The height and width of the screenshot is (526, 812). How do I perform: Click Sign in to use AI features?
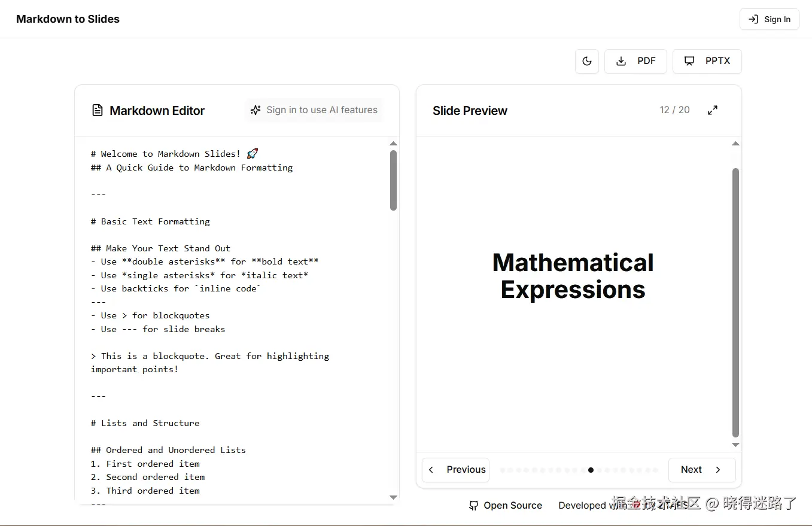[314, 110]
